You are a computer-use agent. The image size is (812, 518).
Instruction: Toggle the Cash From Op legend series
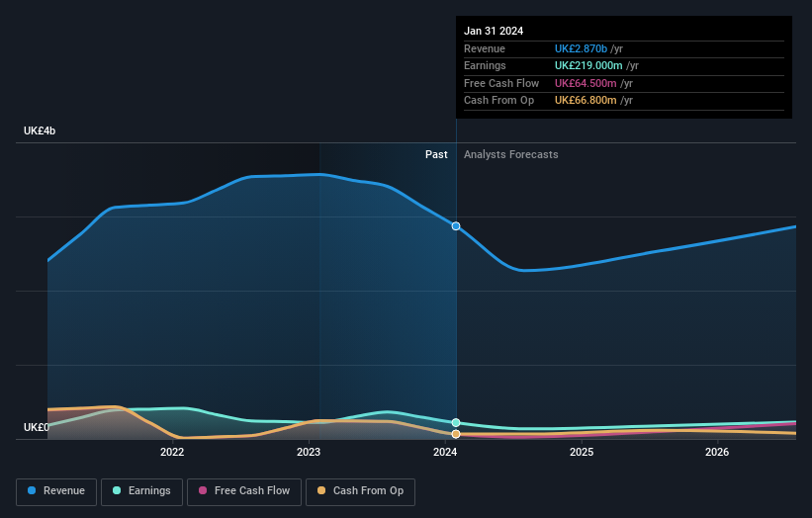360,491
